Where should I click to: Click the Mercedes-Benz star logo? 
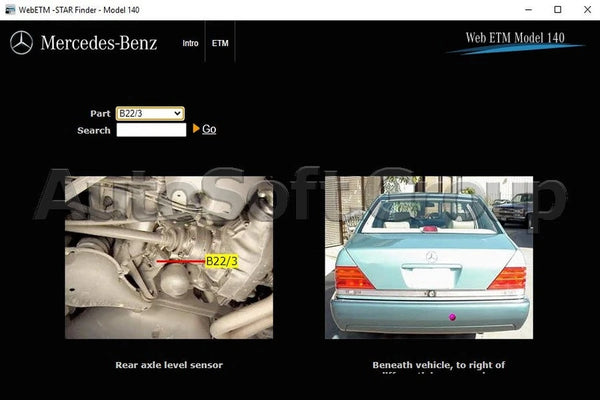21,43
